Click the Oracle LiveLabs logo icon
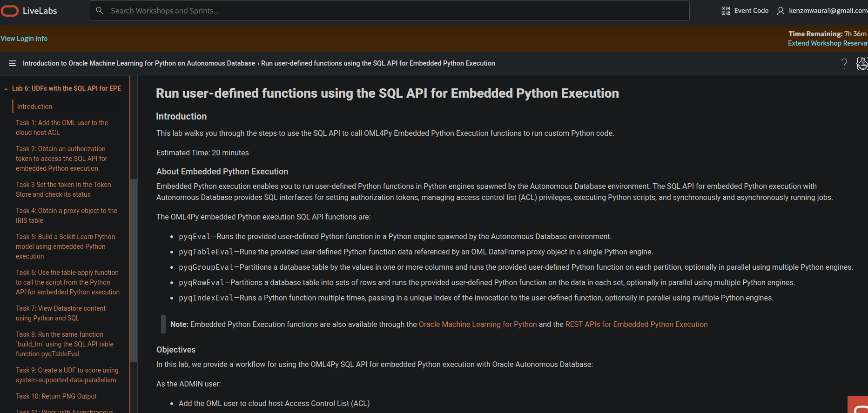 click(x=9, y=11)
